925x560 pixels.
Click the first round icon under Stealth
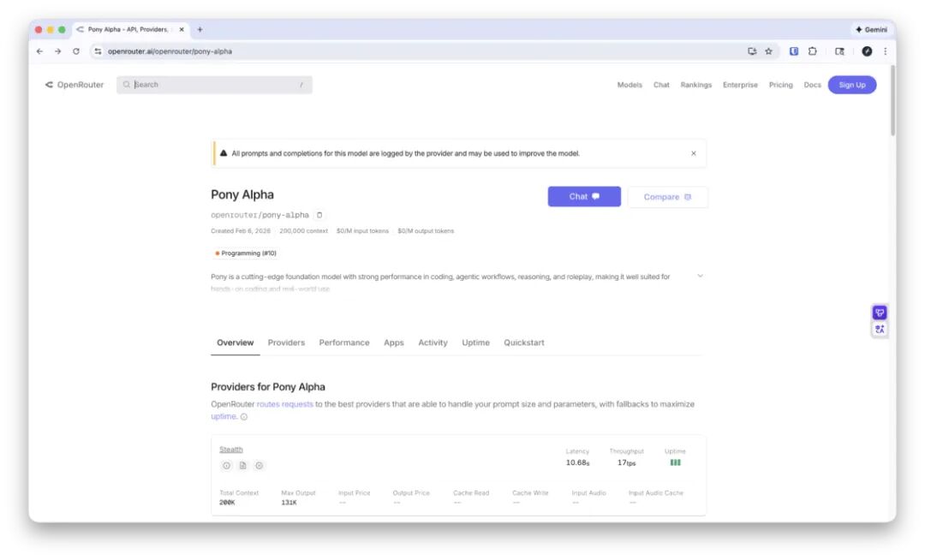click(x=226, y=466)
